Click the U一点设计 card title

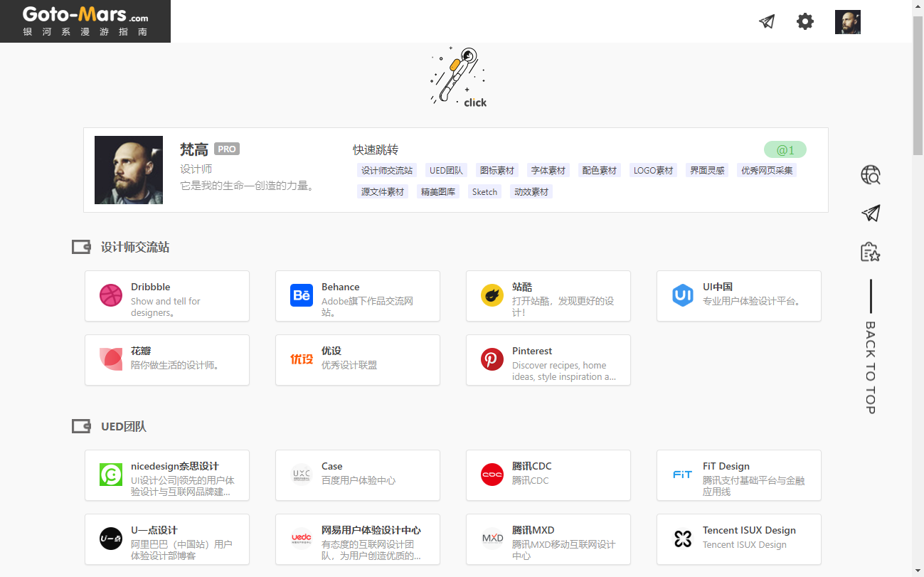point(154,530)
